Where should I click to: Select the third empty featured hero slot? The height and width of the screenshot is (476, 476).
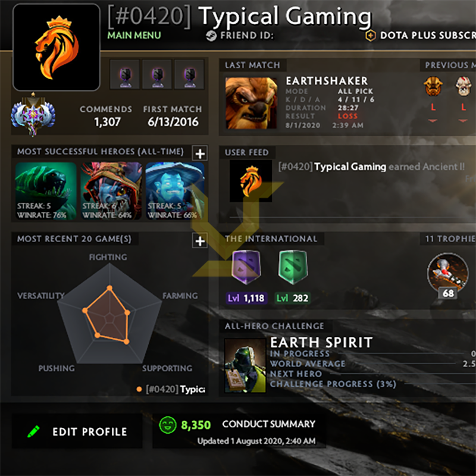click(x=190, y=74)
